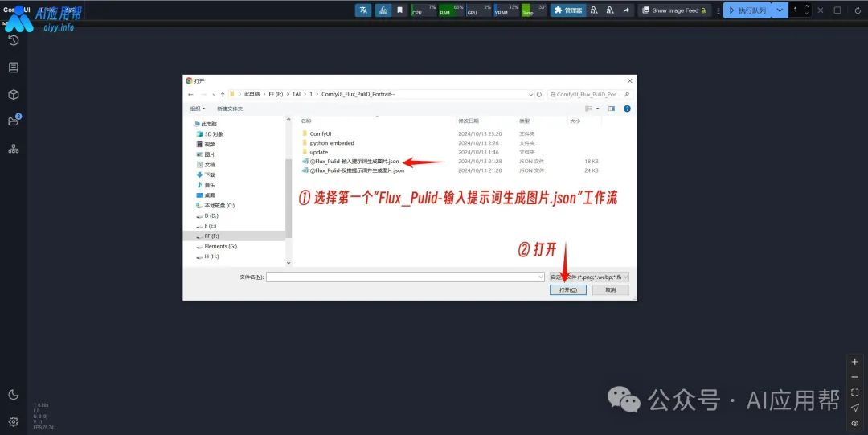Screen dimensions: 868x435
Task: Select Elements (G:) drive in tree
Action: [216, 246]
